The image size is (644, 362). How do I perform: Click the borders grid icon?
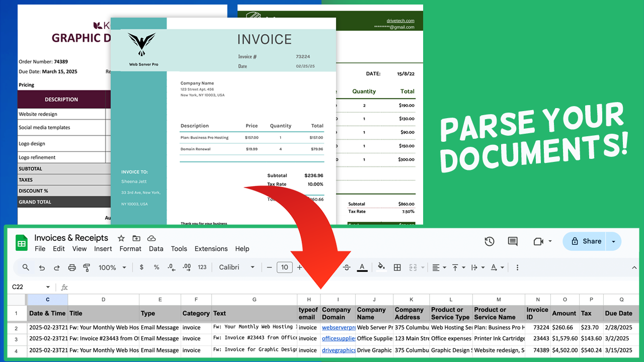pos(397,267)
